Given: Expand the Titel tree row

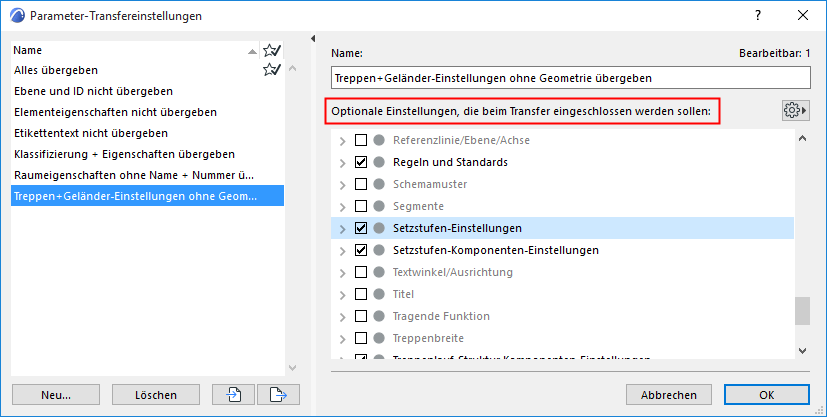Looking at the screenshot, I should [343, 294].
